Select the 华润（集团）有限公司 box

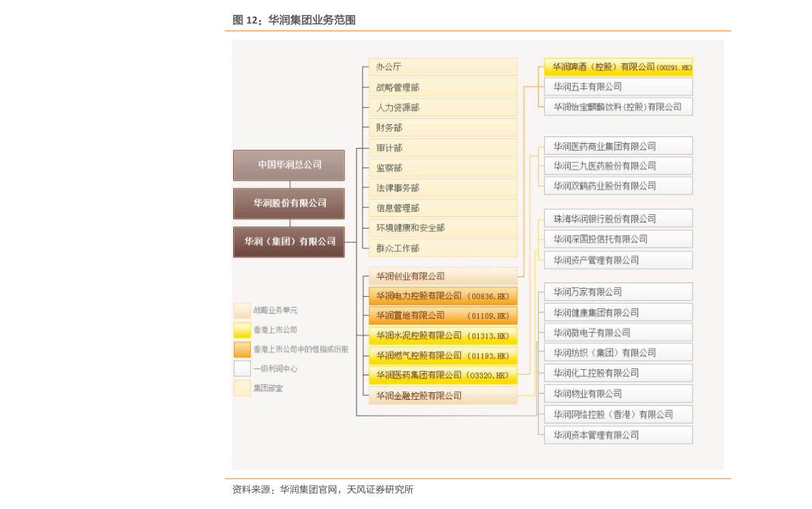click(x=288, y=241)
